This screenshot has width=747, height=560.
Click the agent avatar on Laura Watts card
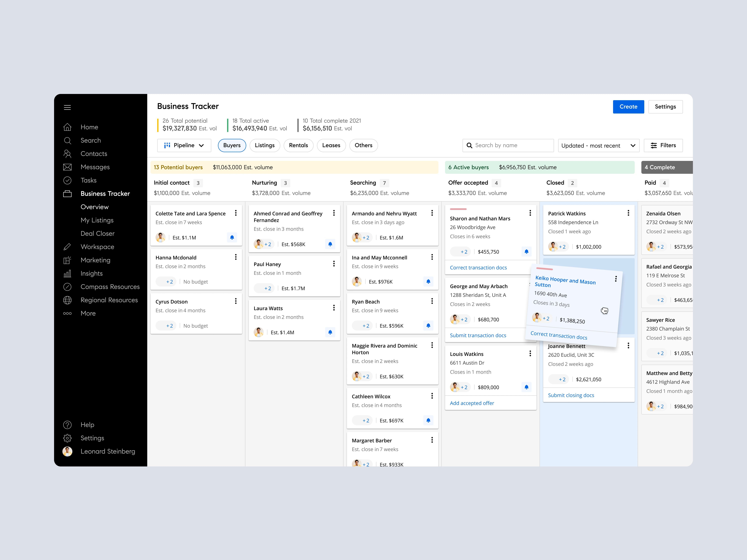[x=259, y=332]
